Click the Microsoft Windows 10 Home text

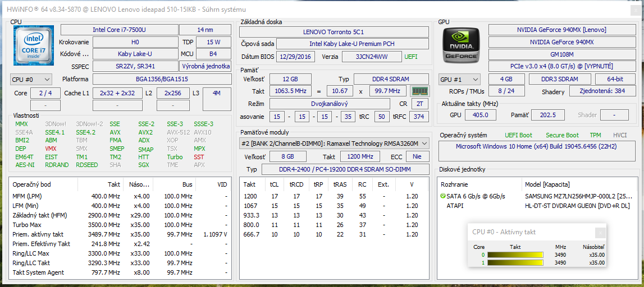(536, 146)
